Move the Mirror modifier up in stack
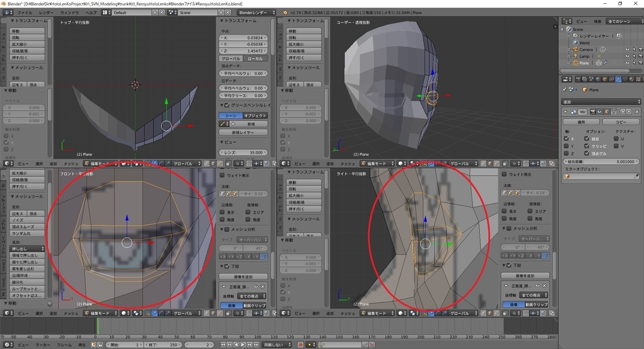Screen dimensions: 644x349 point(623,112)
